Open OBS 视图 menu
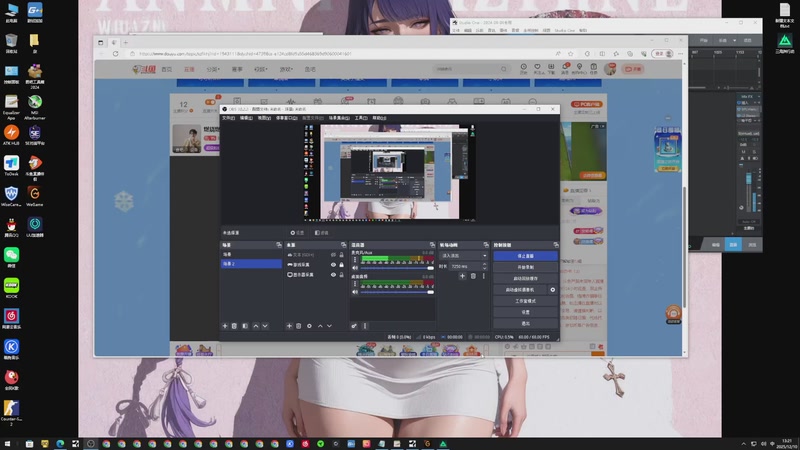The width and height of the screenshot is (800, 450). click(264, 118)
